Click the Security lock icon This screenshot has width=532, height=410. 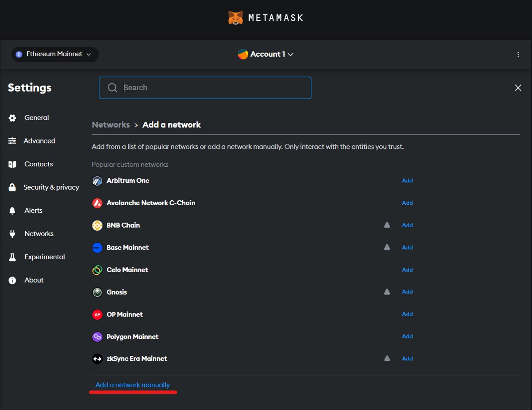(x=12, y=187)
